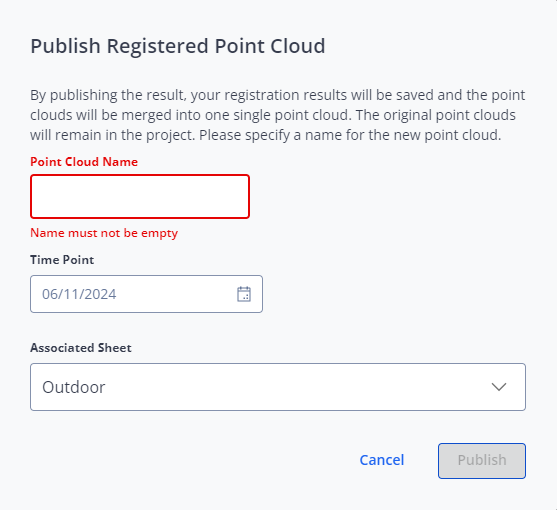Click the Point Cloud Name text box

[140, 196]
